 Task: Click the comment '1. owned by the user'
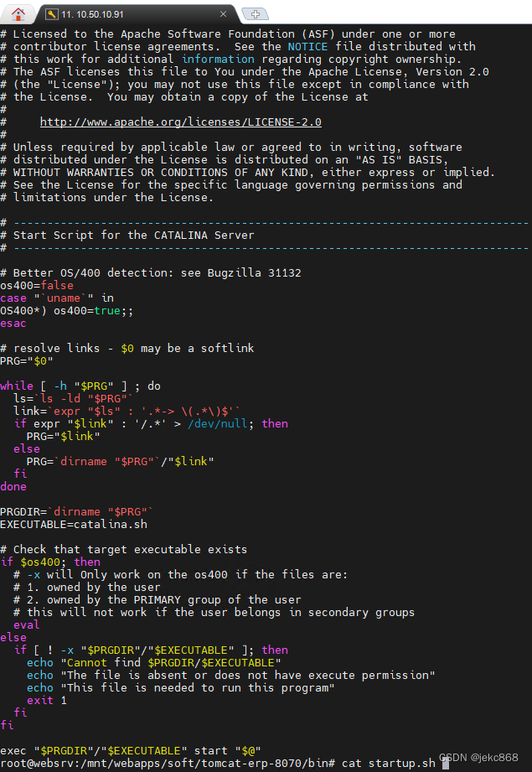point(87,588)
